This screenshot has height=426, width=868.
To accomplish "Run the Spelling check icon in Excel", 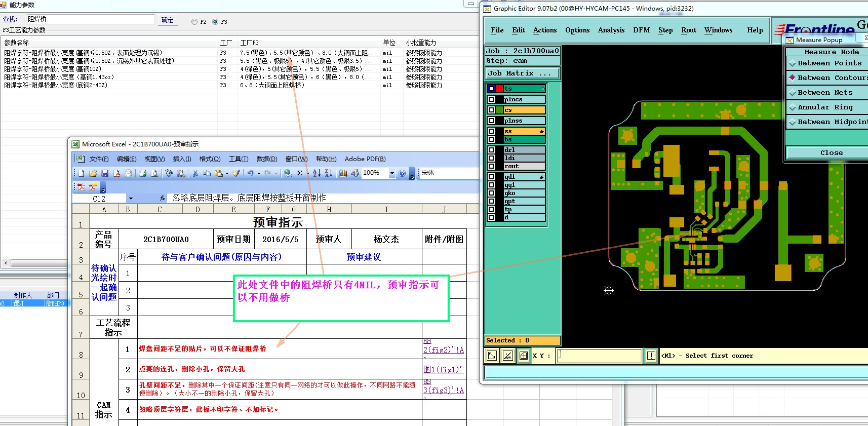I will [169, 173].
